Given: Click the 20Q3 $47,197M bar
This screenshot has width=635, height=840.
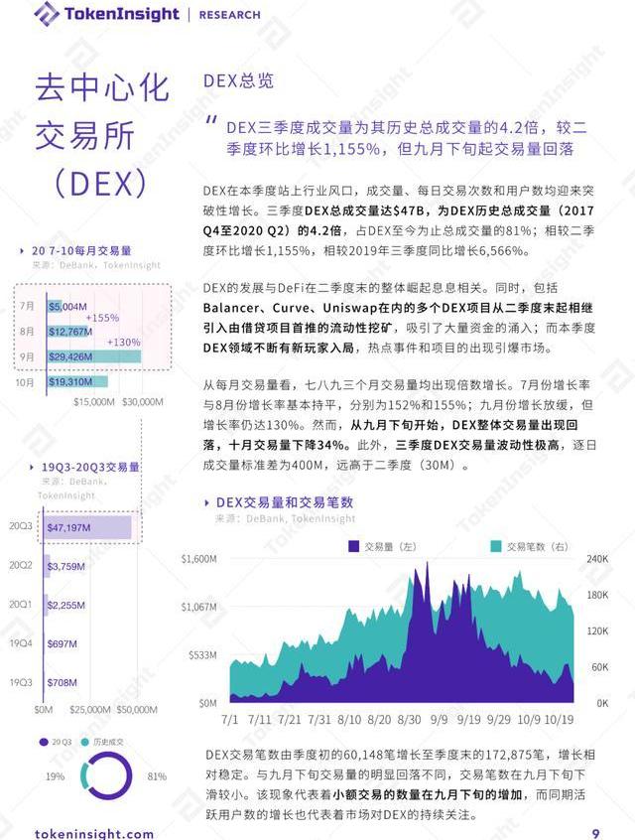Looking at the screenshot, I should pos(87,527).
